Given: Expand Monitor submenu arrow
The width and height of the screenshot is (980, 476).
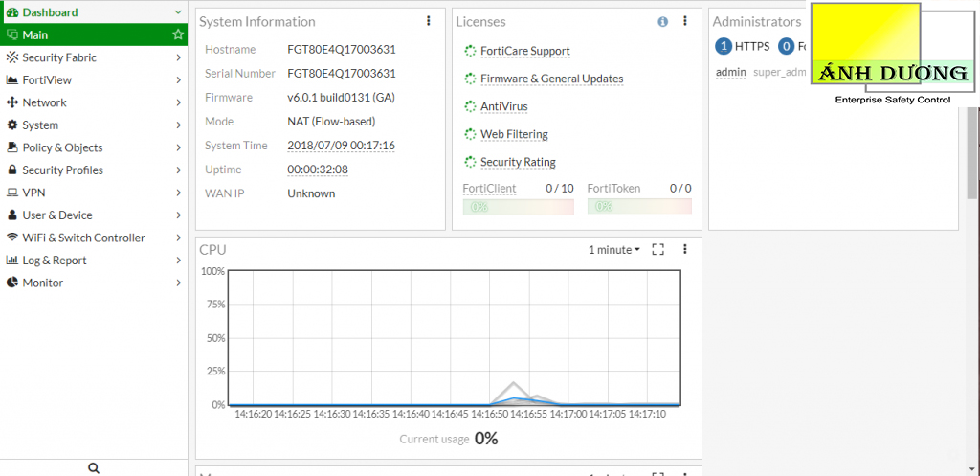Looking at the screenshot, I should (x=179, y=283).
